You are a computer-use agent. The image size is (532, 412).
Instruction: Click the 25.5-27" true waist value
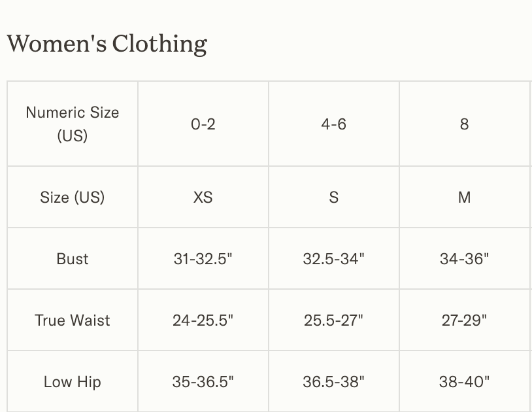click(334, 320)
